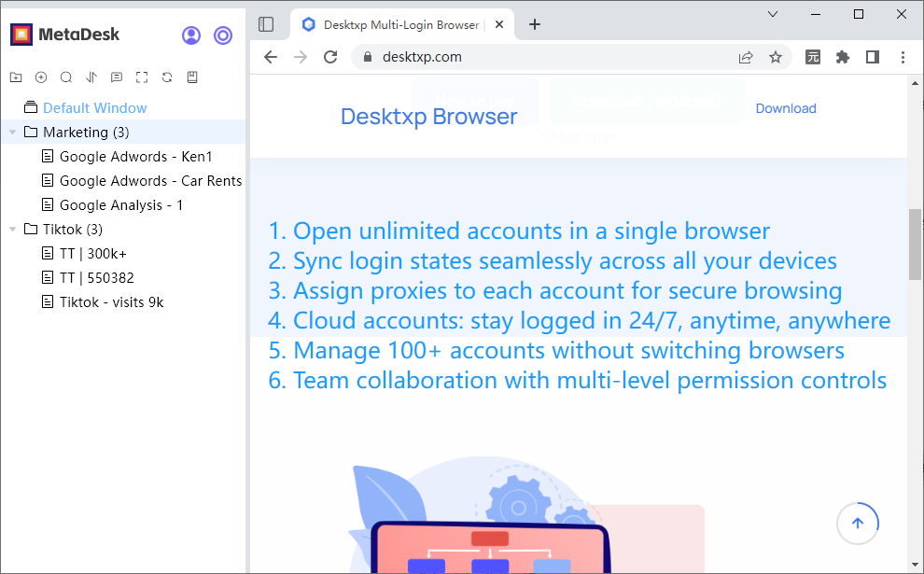
Task: Click the back-to-top arrow button
Action: pos(858,523)
